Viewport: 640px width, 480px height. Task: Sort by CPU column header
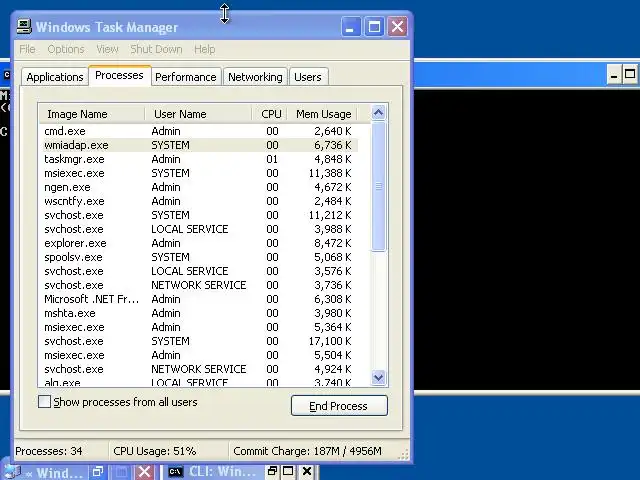(269, 114)
